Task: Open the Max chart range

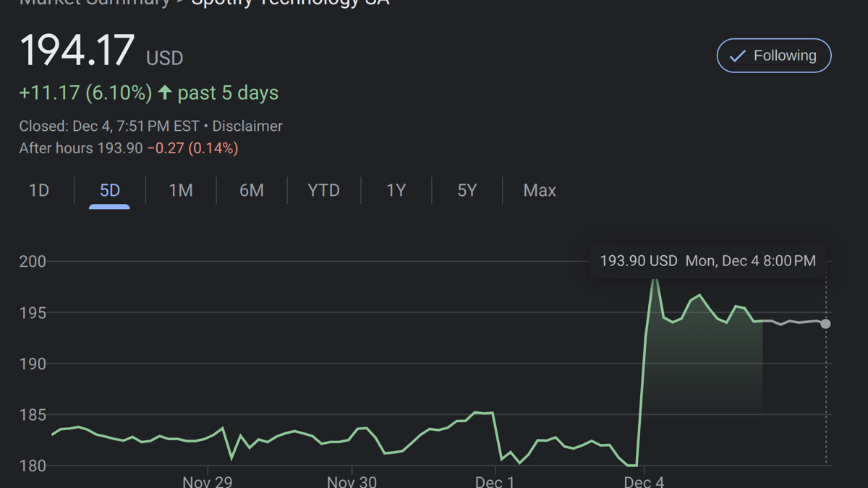Action: tap(540, 191)
